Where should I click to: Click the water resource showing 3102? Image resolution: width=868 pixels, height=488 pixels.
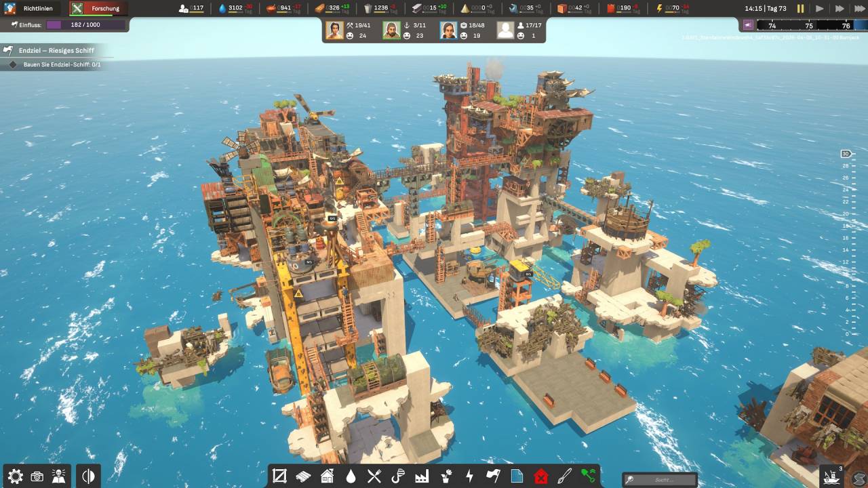coord(235,8)
